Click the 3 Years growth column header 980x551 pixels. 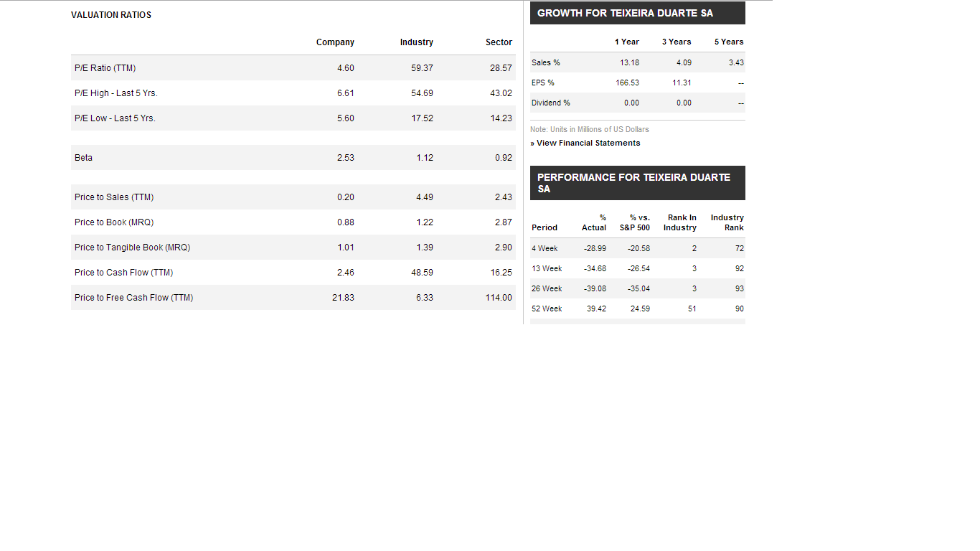click(677, 42)
